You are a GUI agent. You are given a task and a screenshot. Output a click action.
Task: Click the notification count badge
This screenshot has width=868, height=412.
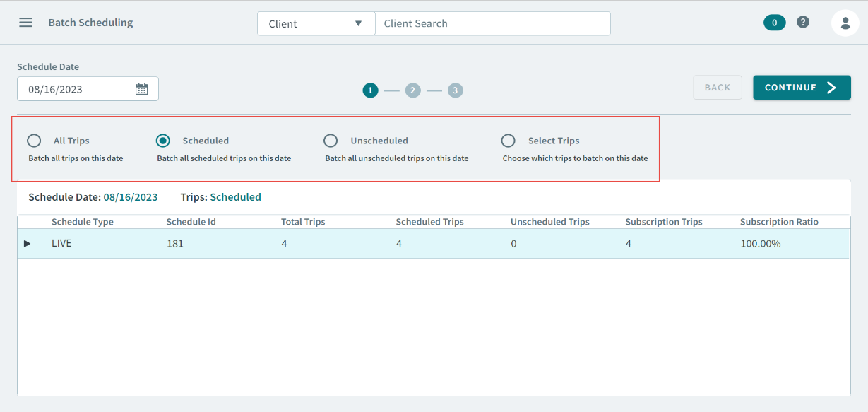[x=774, y=23]
